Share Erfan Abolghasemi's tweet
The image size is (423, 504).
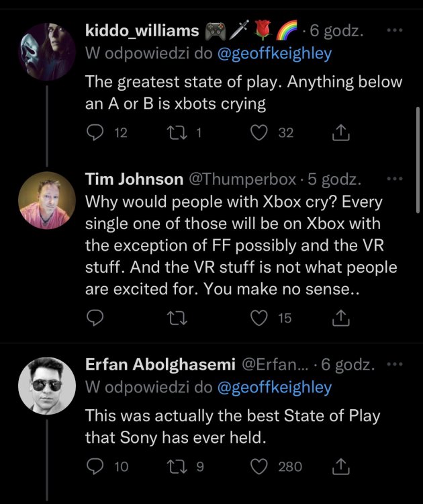click(x=341, y=466)
